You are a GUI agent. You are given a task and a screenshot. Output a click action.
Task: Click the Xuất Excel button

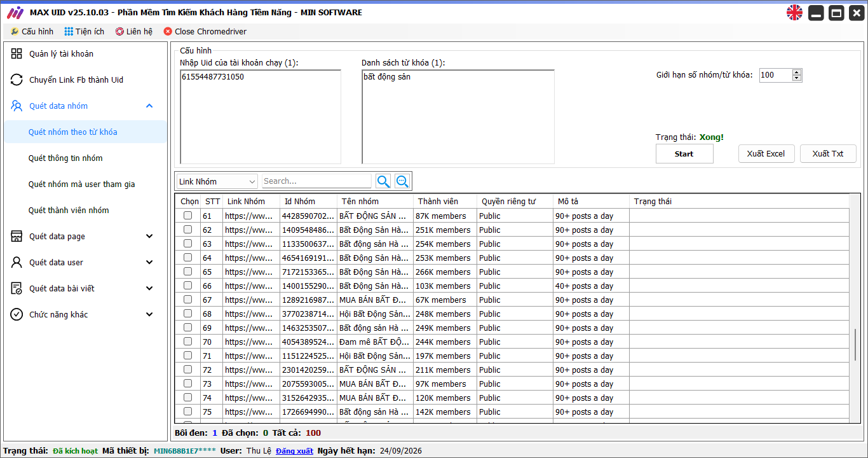pyautogui.click(x=766, y=154)
